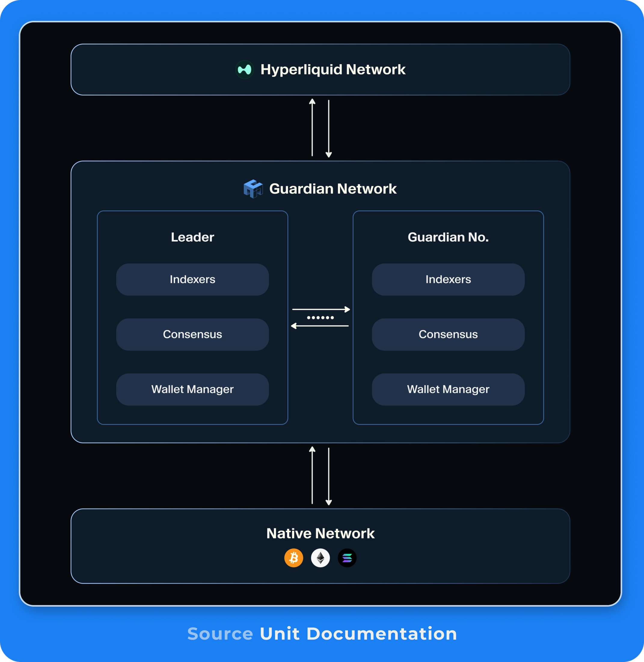Click the six dots between the horizontal arrows

click(320, 317)
